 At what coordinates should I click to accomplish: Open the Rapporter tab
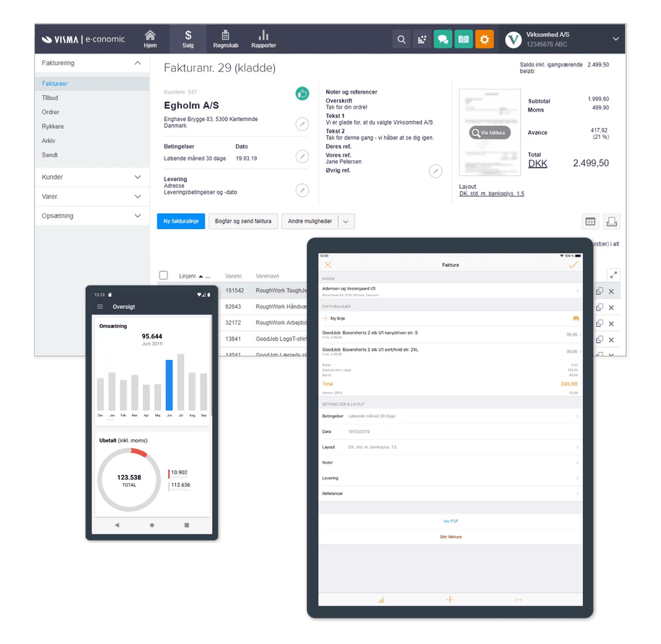(263, 39)
